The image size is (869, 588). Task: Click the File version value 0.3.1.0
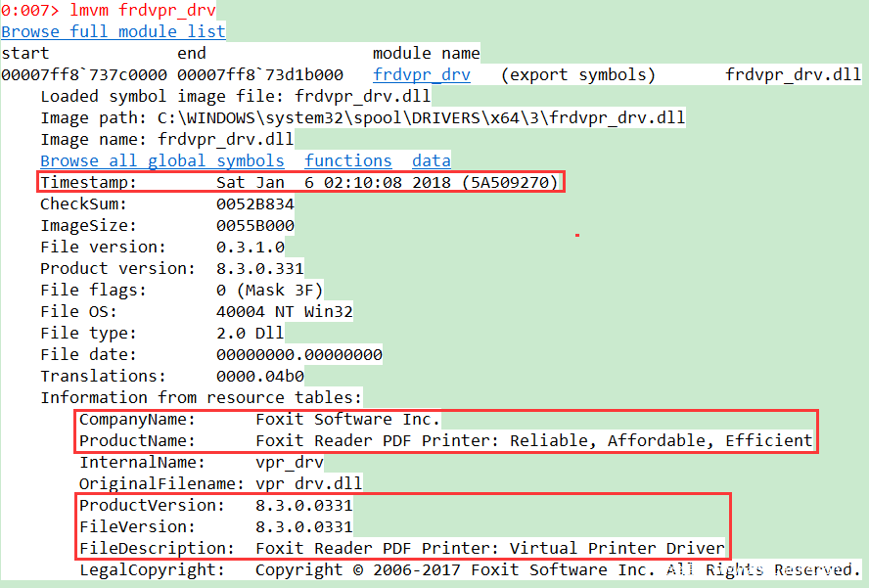click(250, 247)
